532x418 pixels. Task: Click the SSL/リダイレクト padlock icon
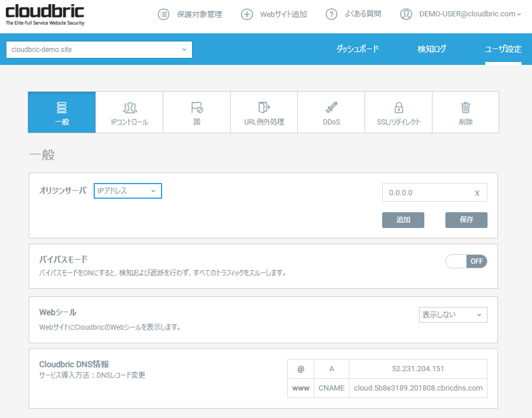[399, 108]
